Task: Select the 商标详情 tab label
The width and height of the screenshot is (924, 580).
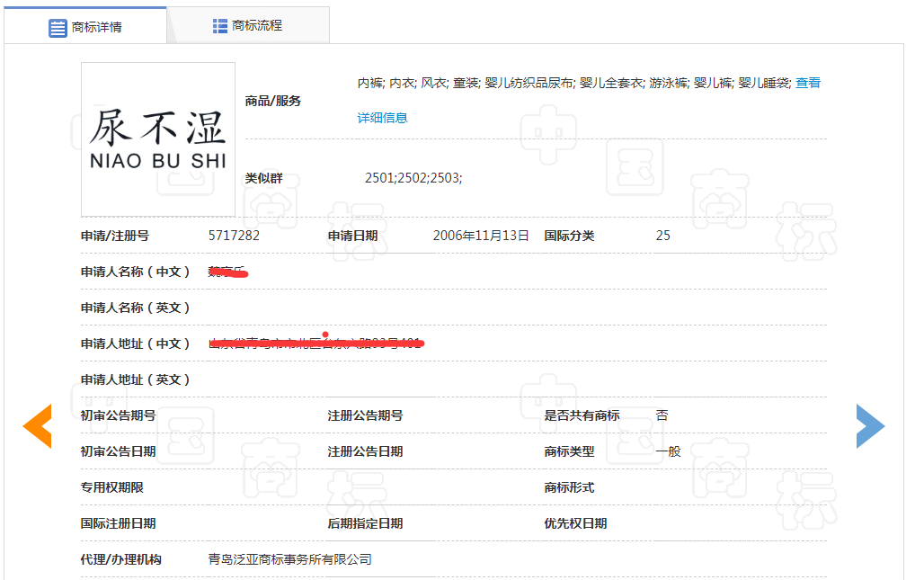Action: (97, 27)
